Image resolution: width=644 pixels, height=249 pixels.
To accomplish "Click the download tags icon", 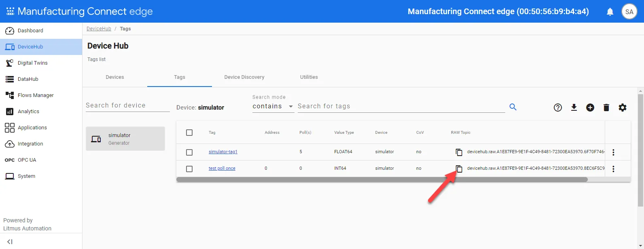I will click(x=574, y=108).
